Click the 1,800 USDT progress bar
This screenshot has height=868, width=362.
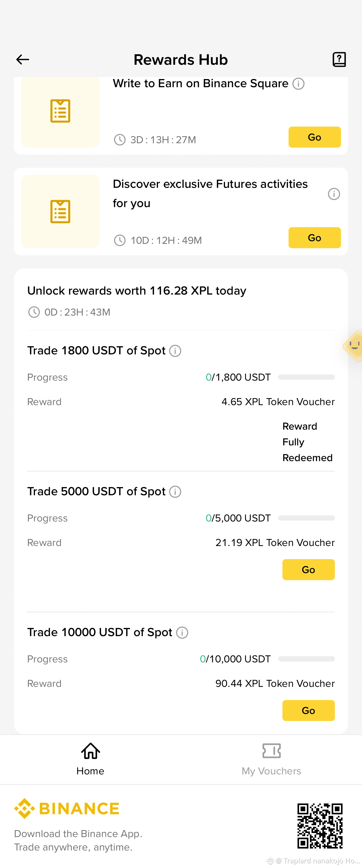306,377
